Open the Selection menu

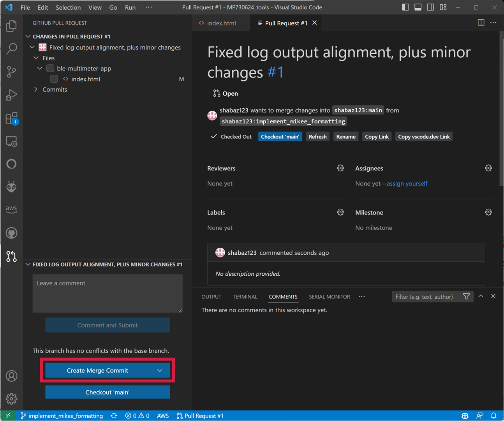(x=68, y=7)
